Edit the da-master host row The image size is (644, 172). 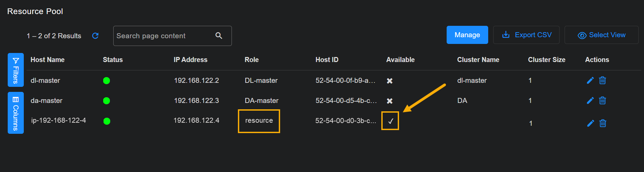[590, 101]
